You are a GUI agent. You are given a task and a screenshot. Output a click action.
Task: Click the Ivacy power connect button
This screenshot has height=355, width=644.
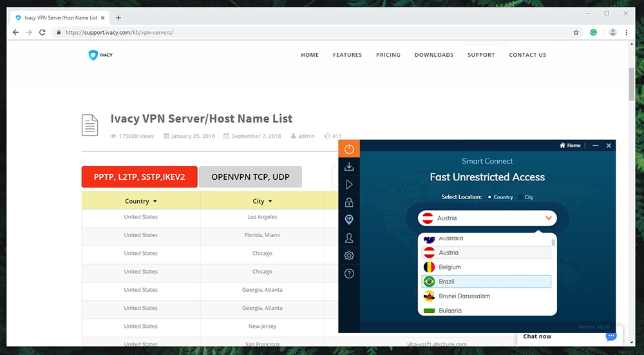349,149
